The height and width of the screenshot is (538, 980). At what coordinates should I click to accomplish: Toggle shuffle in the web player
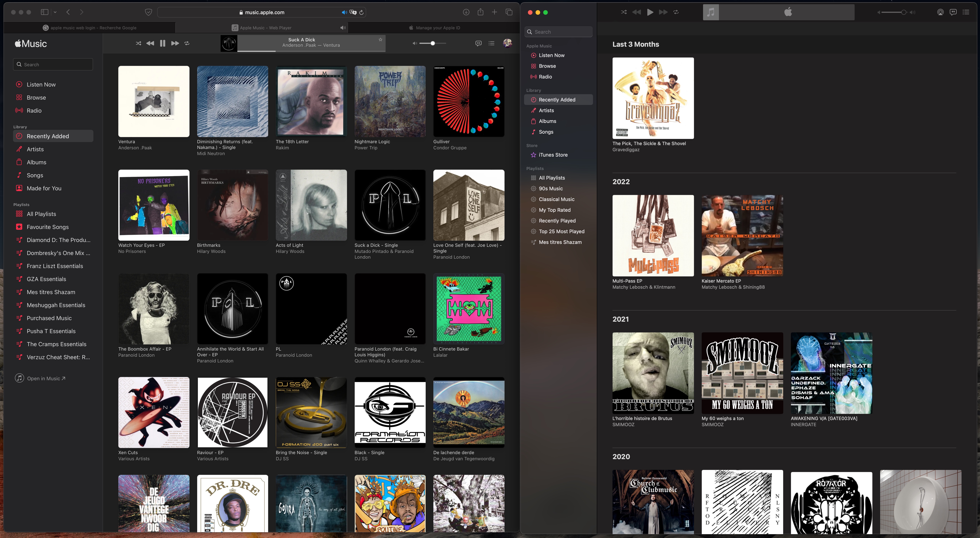click(x=138, y=43)
